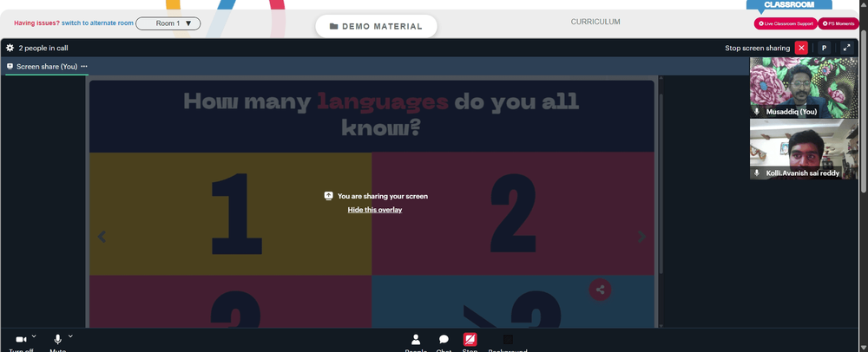Open the Room 1 dropdown selector
The width and height of the screenshot is (868, 352).
click(x=168, y=23)
